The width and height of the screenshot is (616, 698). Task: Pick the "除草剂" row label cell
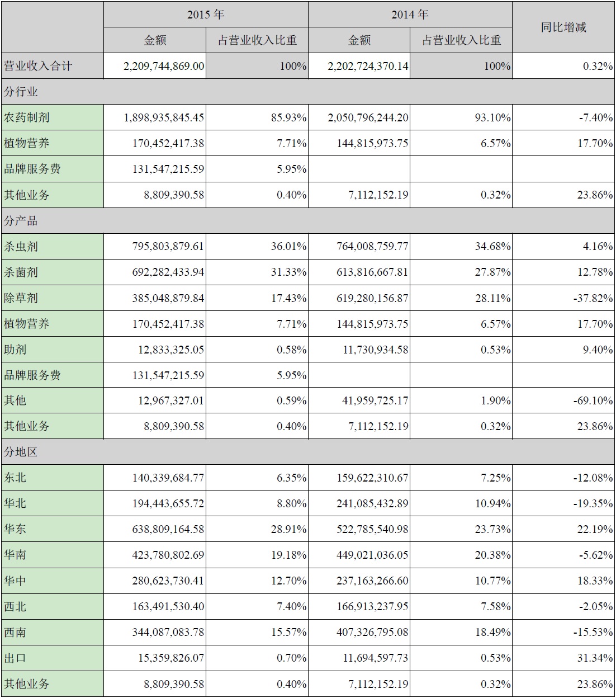point(21,298)
